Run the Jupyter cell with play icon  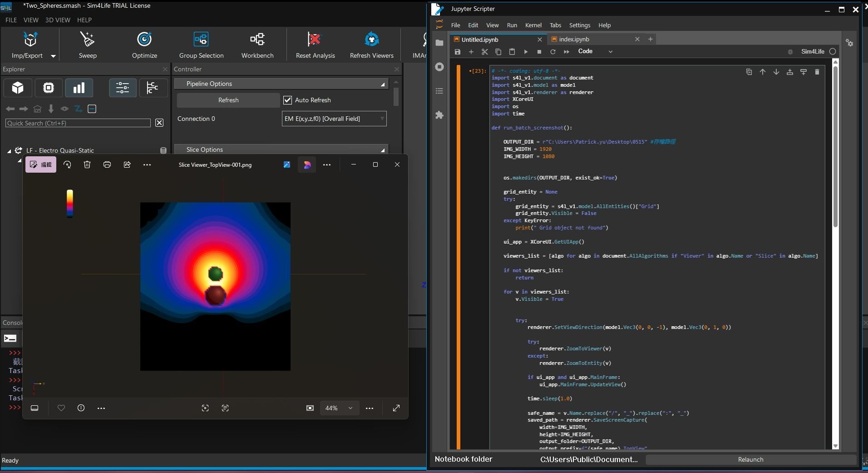click(526, 52)
